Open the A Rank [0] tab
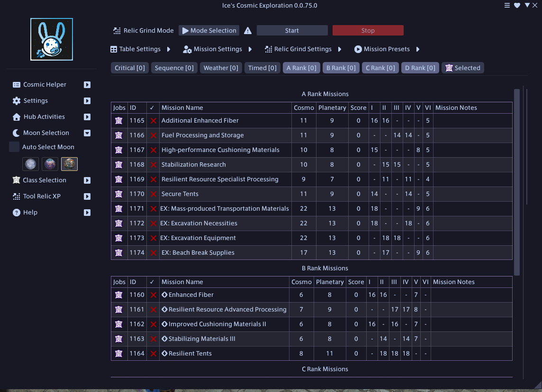 tap(301, 68)
